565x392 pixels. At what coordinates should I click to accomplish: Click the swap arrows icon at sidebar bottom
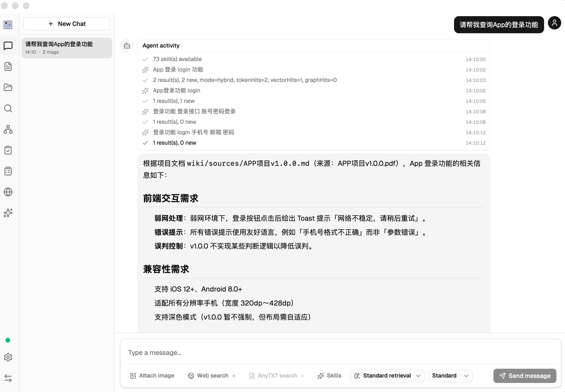(8, 378)
